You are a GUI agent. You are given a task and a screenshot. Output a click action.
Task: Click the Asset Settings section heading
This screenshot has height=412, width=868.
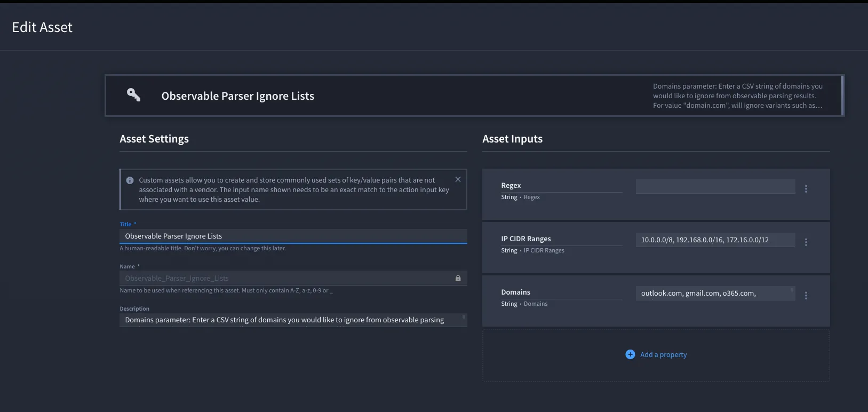[x=154, y=139]
